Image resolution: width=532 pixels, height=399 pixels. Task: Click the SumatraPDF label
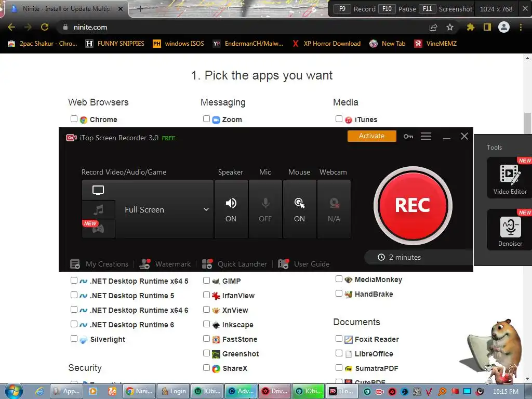(x=376, y=368)
